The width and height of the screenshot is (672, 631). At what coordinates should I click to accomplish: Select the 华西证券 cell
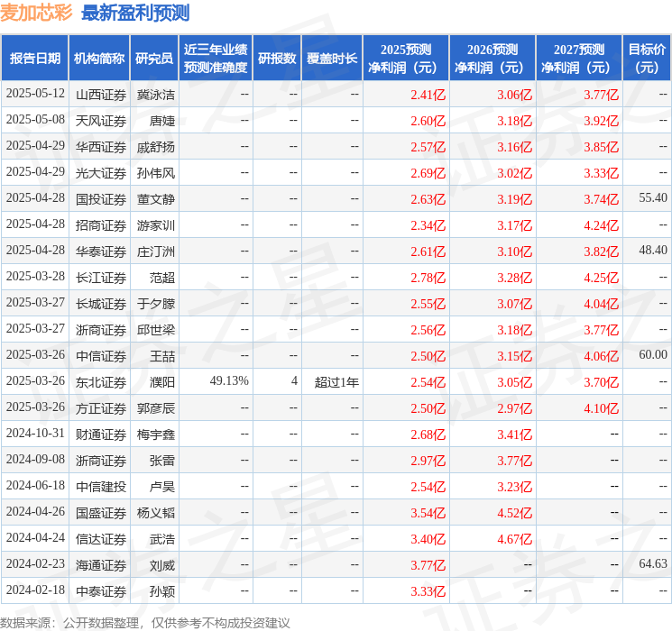point(101,147)
